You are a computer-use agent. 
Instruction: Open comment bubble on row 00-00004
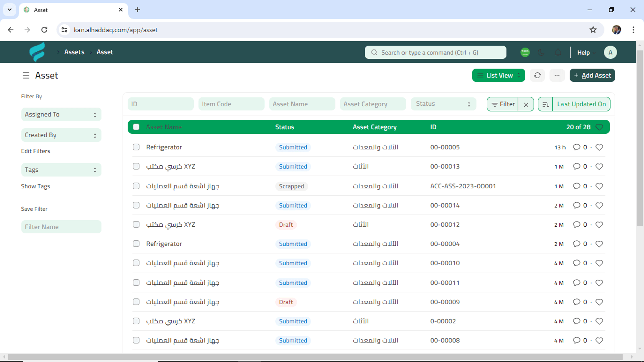(x=577, y=244)
